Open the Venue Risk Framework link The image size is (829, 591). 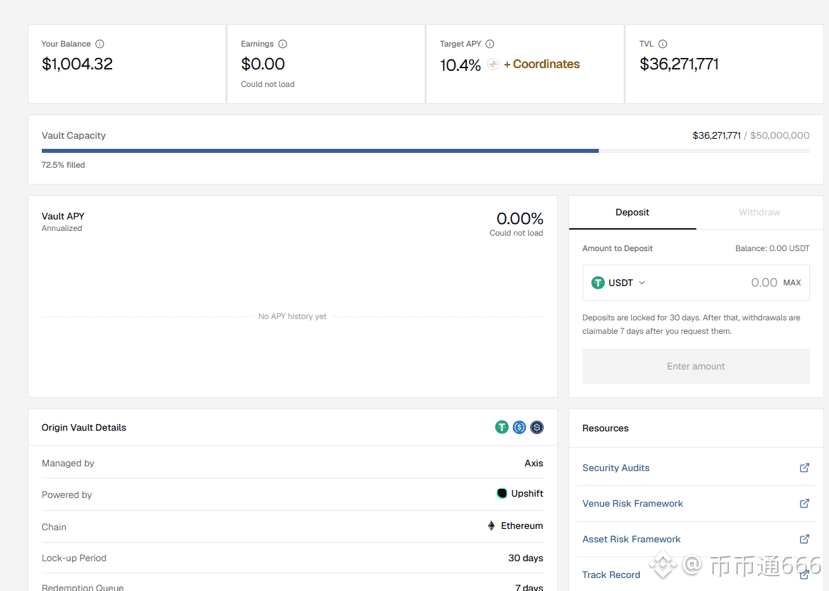point(633,504)
